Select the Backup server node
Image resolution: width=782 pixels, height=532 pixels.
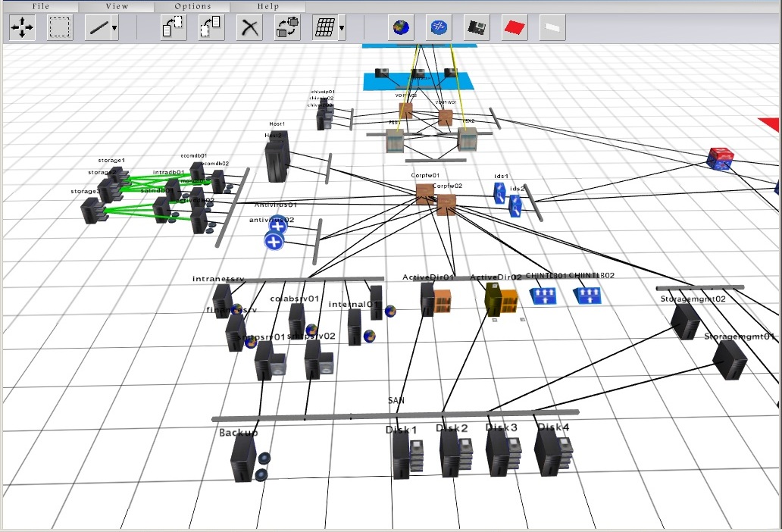click(x=244, y=459)
